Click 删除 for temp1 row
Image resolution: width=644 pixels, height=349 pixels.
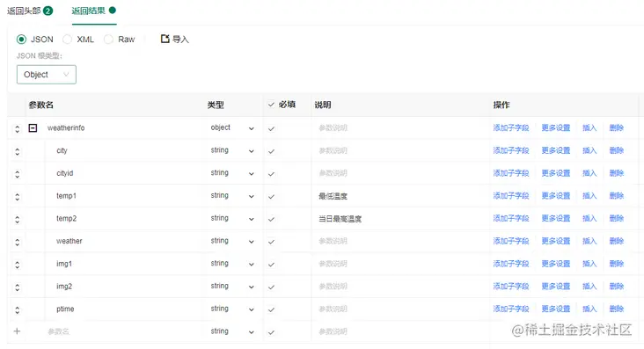pos(616,195)
